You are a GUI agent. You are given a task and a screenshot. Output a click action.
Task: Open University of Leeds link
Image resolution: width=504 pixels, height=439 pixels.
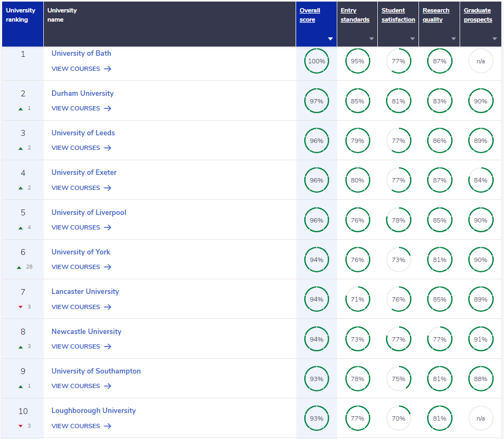coord(83,133)
